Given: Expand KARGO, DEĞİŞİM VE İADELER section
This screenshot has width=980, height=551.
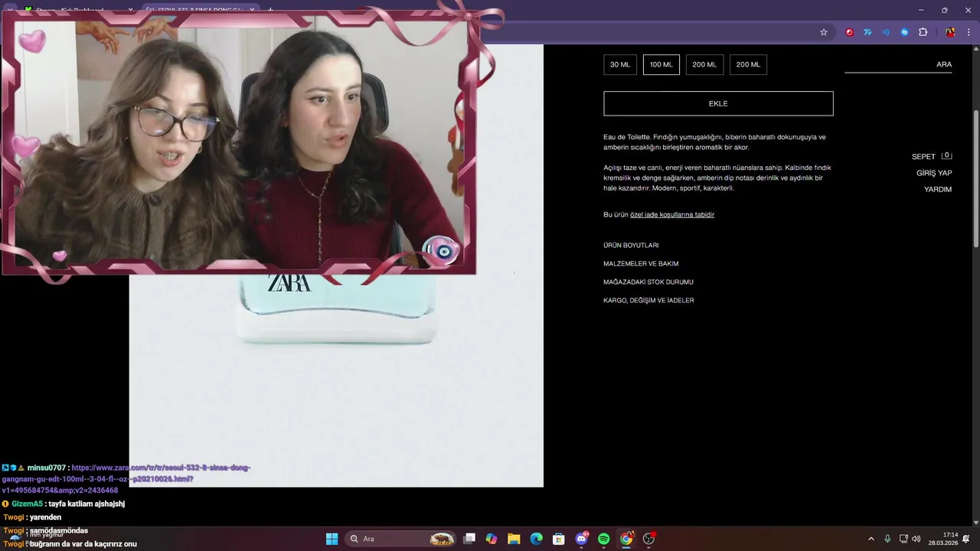Looking at the screenshot, I should pyautogui.click(x=648, y=301).
